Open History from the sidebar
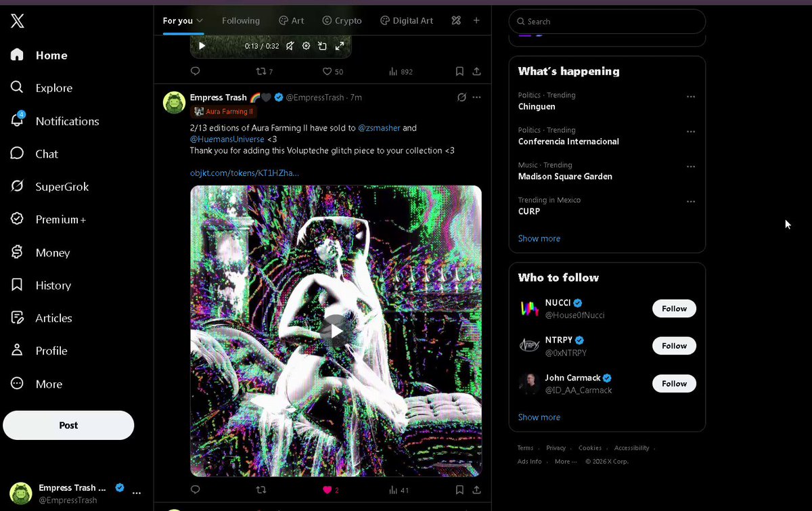Viewport: 812px width, 511px height. pyautogui.click(x=41, y=285)
